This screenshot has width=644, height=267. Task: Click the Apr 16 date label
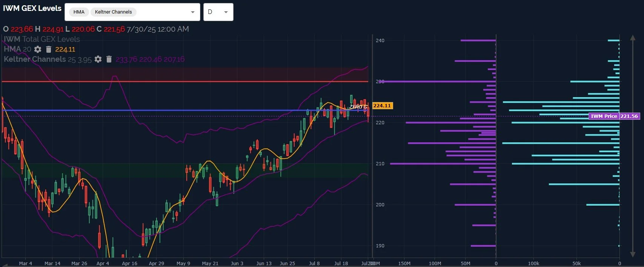point(129,263)
